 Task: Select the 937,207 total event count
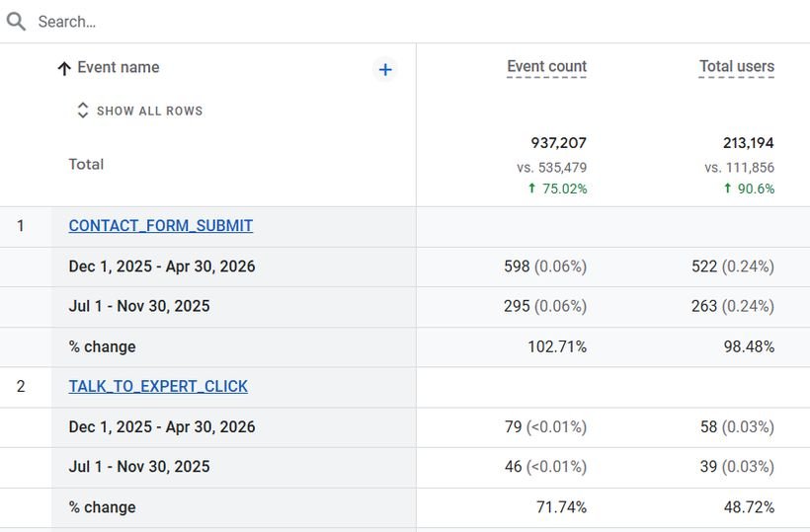(x=558, y=143)
